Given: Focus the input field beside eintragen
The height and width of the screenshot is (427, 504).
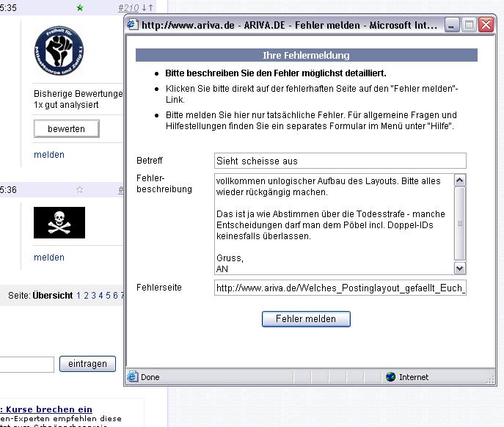Looking at the screenshot, I should (26, 365).
